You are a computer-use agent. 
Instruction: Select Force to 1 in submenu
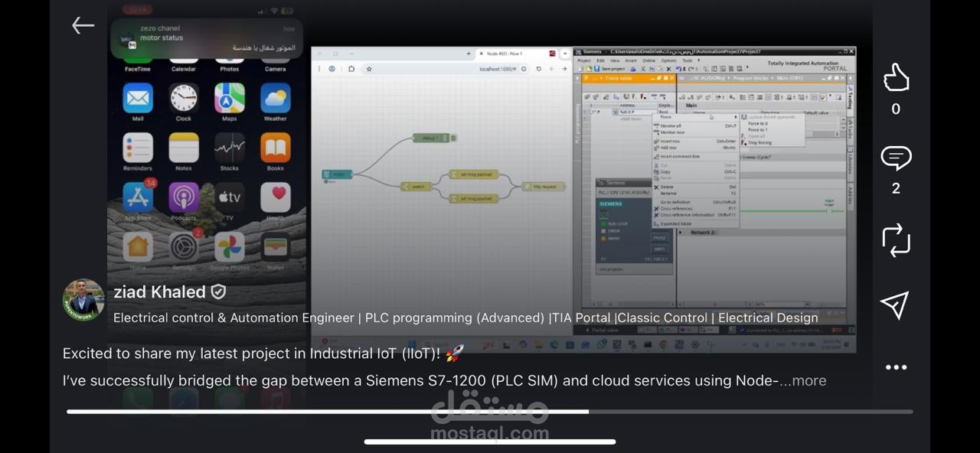(x=758, y=130)
